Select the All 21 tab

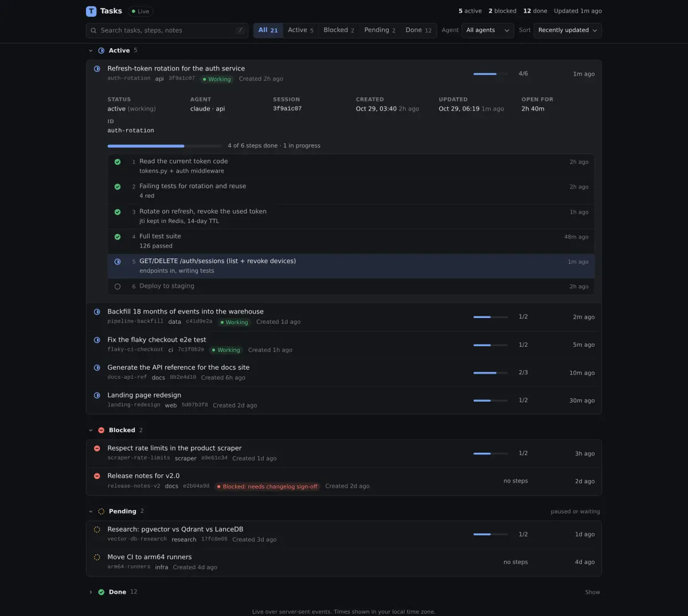click(268, 30)
